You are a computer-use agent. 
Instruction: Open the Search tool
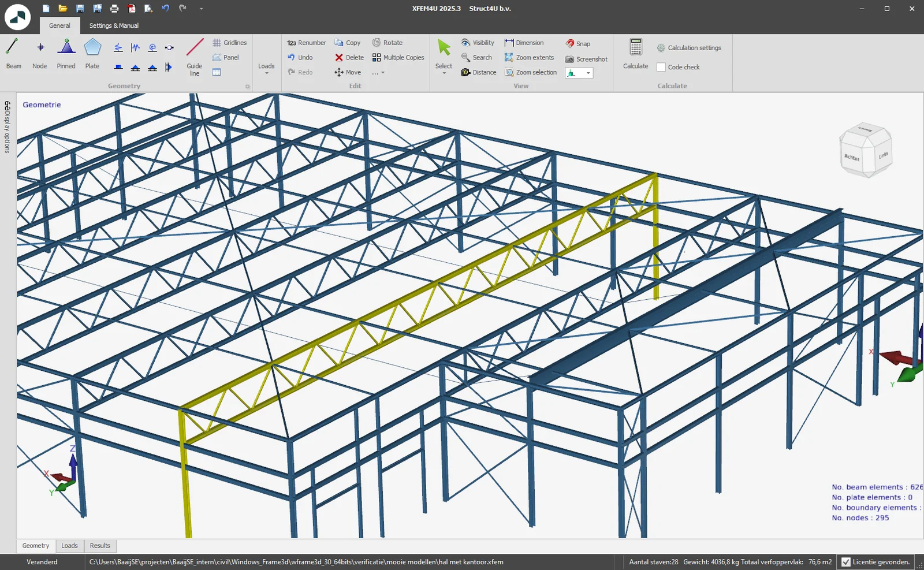(476, 58)
